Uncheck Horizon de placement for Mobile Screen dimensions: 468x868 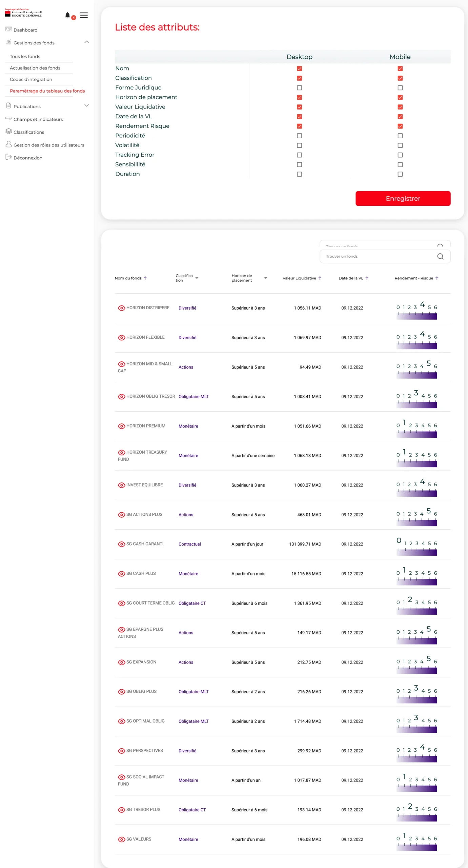(x=400, y=97)
